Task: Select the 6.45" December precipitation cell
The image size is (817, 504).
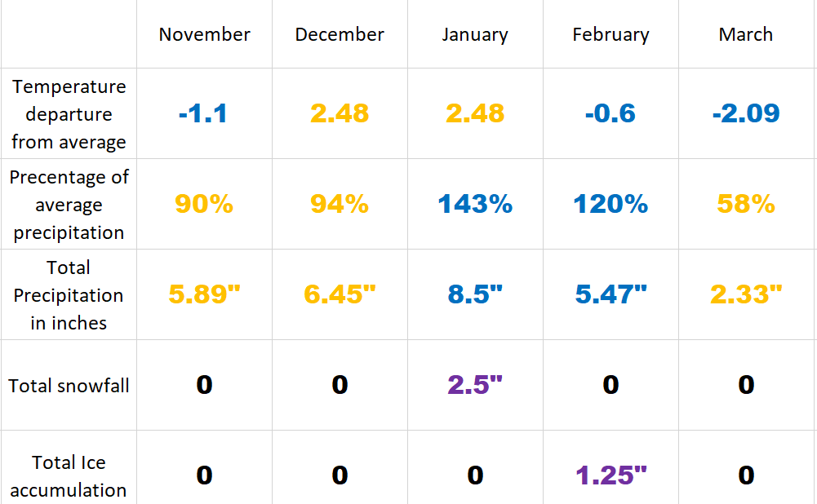Action: coord(340,294)
